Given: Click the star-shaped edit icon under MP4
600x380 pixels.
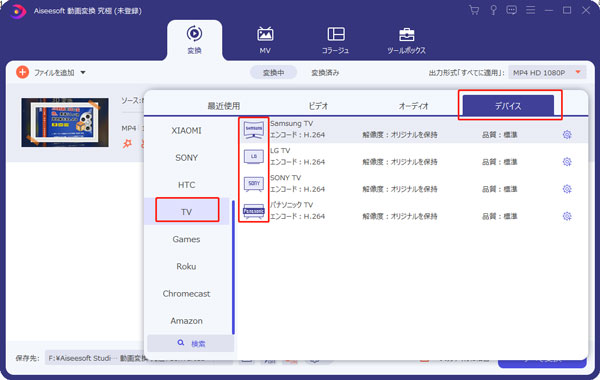Looking at the screenshot, I should pos(127,144).
